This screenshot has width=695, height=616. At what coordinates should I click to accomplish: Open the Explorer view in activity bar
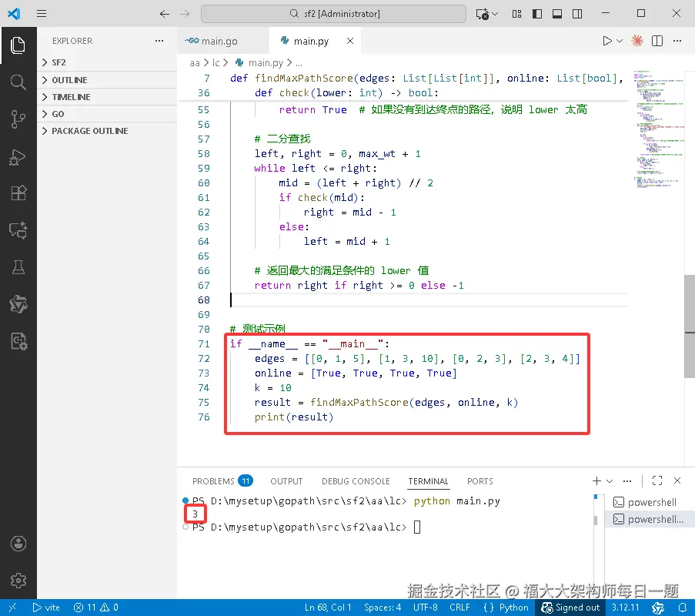pos(18,45)
